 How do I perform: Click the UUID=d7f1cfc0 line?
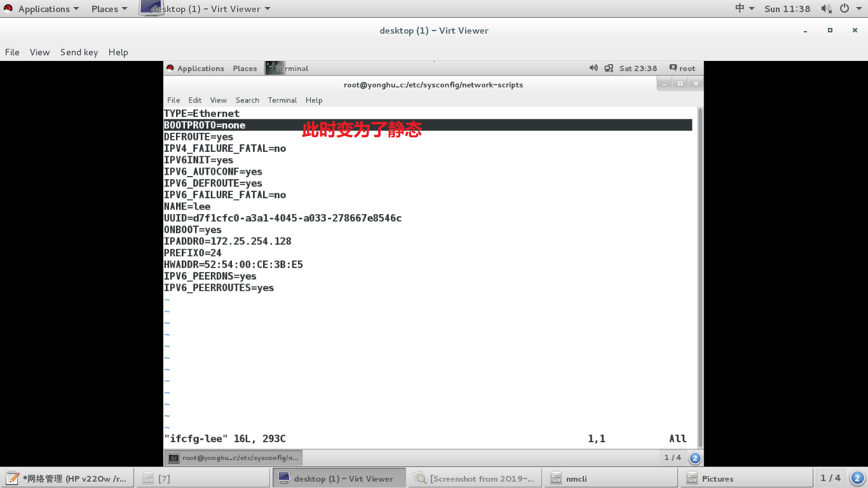click(283, 218)
